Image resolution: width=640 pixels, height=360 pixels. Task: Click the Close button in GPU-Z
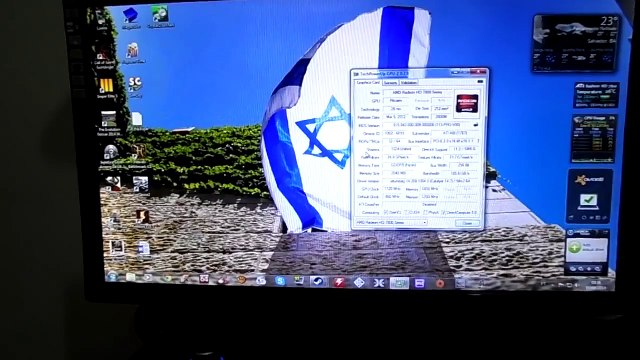coord(467,223)
